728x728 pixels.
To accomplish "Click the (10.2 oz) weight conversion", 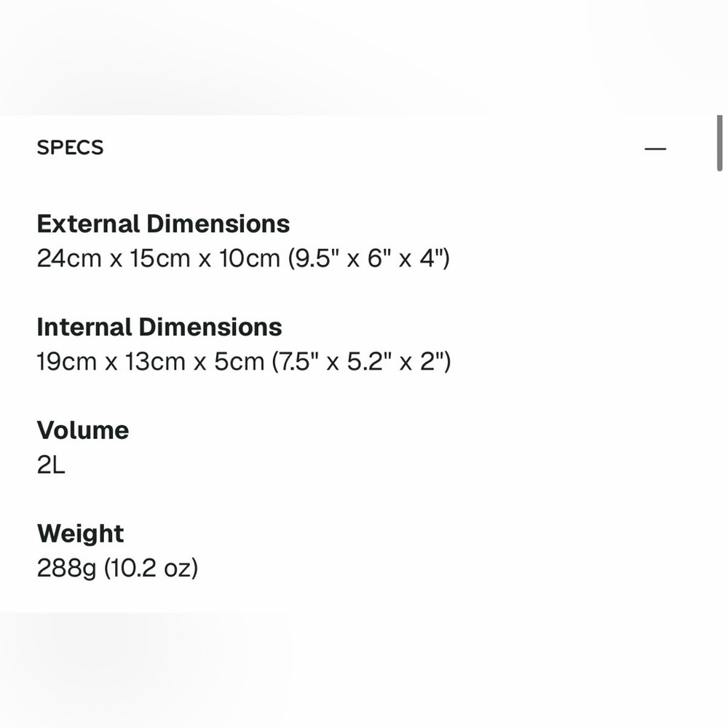I will pos(151,568).
